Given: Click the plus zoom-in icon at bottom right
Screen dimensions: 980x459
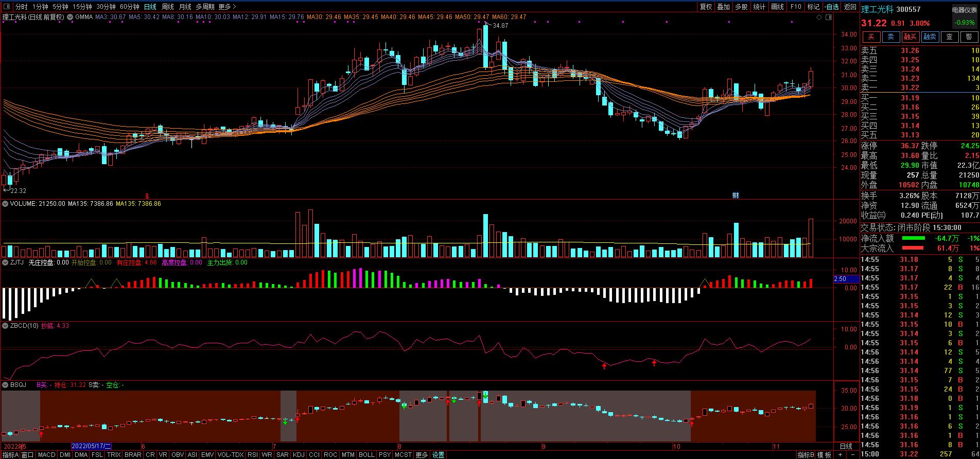Looking at the screenshot, I should (839, 455).
